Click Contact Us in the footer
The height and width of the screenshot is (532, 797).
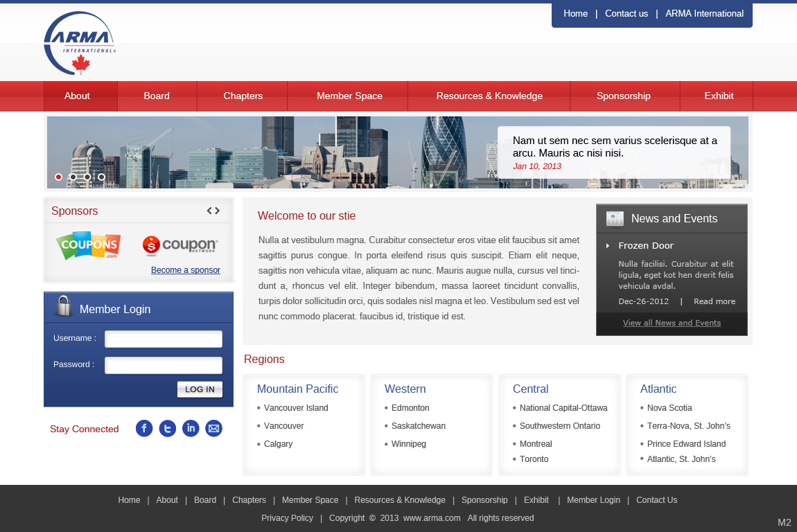[657, 500]
